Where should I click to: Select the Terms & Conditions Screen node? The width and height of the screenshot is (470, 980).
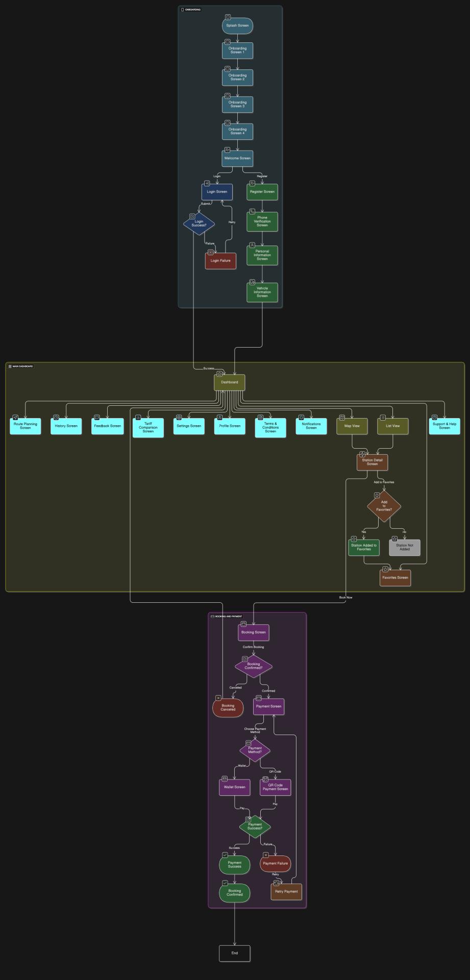pos(270,428)
